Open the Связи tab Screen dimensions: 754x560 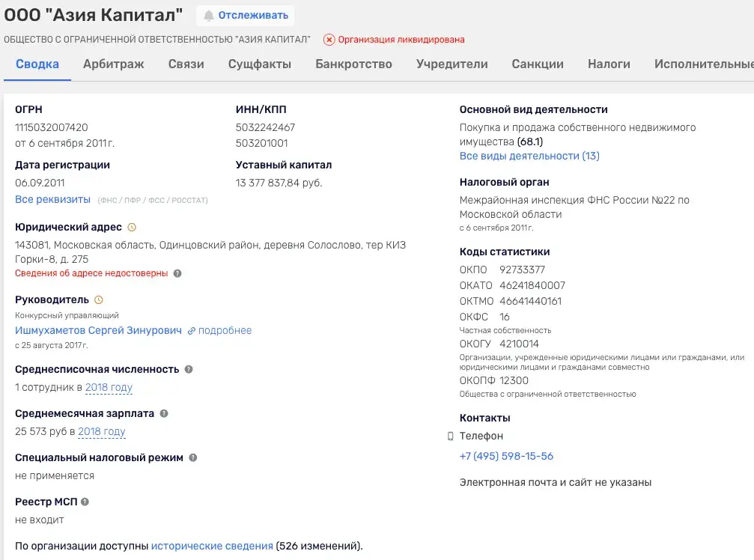(186, 64)
